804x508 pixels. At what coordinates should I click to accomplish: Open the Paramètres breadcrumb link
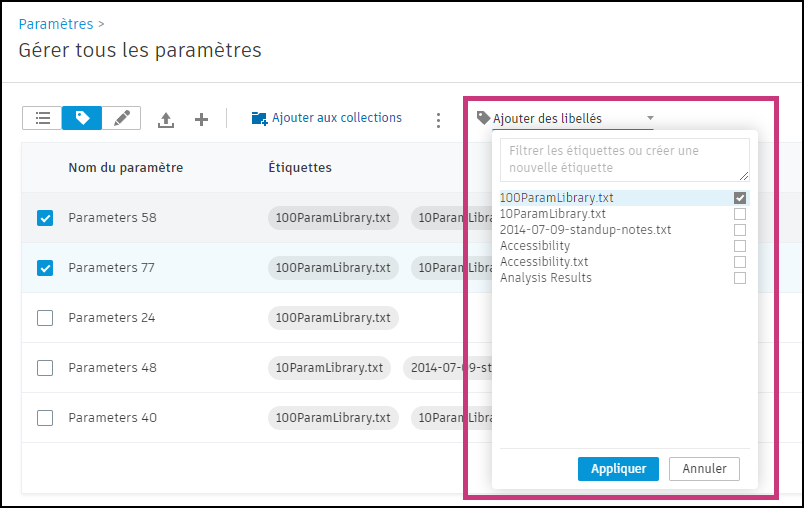56,23
